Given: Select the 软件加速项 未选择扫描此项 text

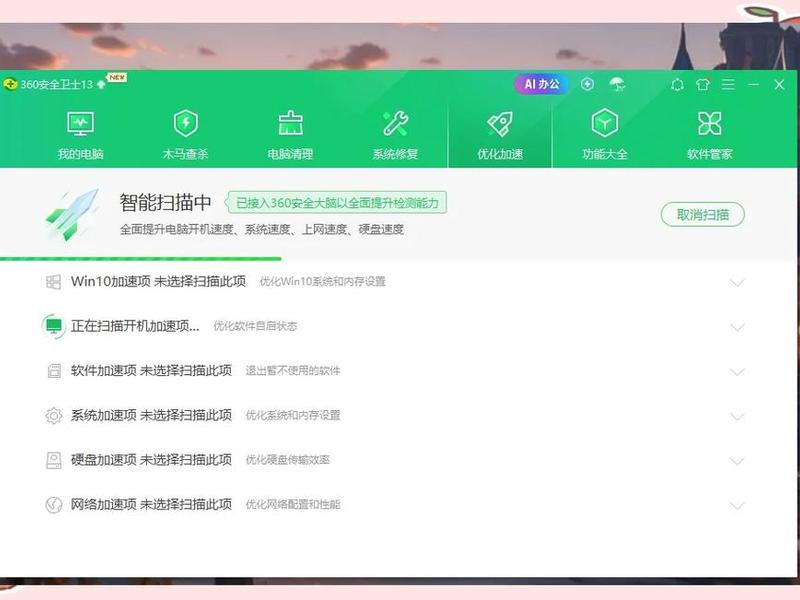Looking at the screenshot, I should pyautogui.click(x=151, y=370).
